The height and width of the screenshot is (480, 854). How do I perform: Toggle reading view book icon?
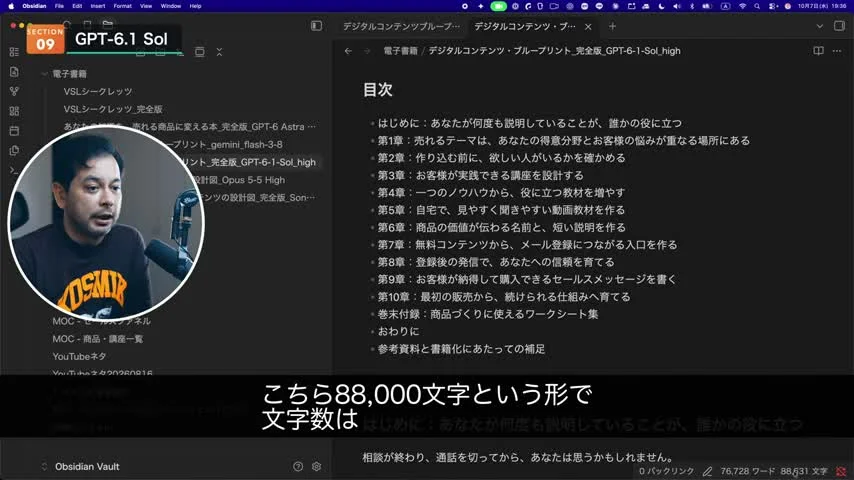click(818, 51)
